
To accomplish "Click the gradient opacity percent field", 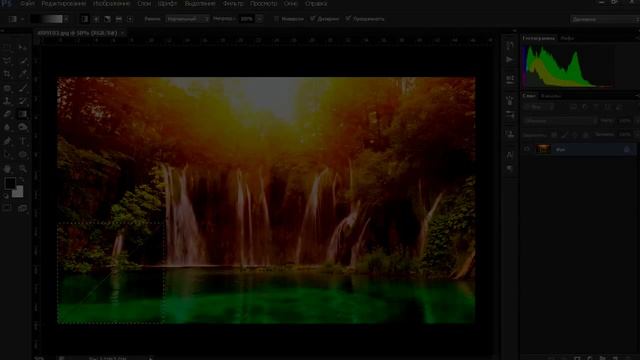I will click(246, 19).
